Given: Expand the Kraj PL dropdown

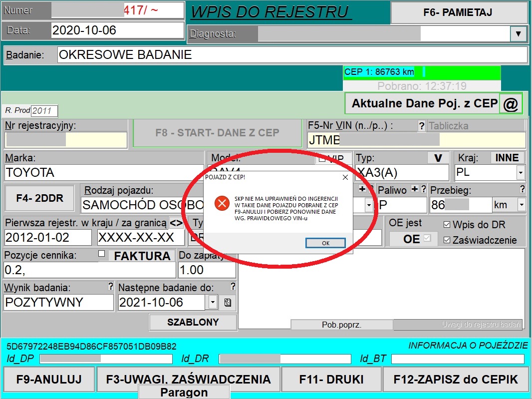Looking at the screenshot, I should (521, 173).
